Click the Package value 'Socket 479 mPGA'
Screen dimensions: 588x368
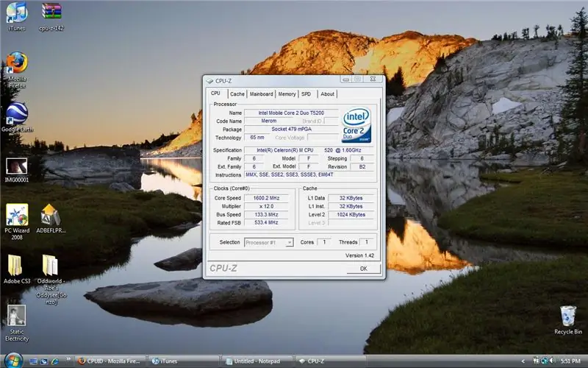click(x=291, y=130)
